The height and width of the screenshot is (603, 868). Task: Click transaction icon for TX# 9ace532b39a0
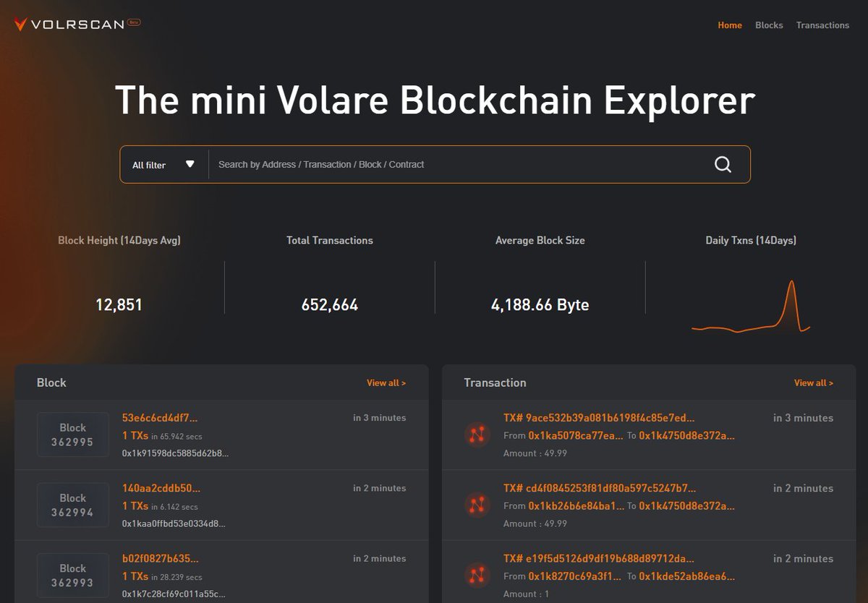477,435
